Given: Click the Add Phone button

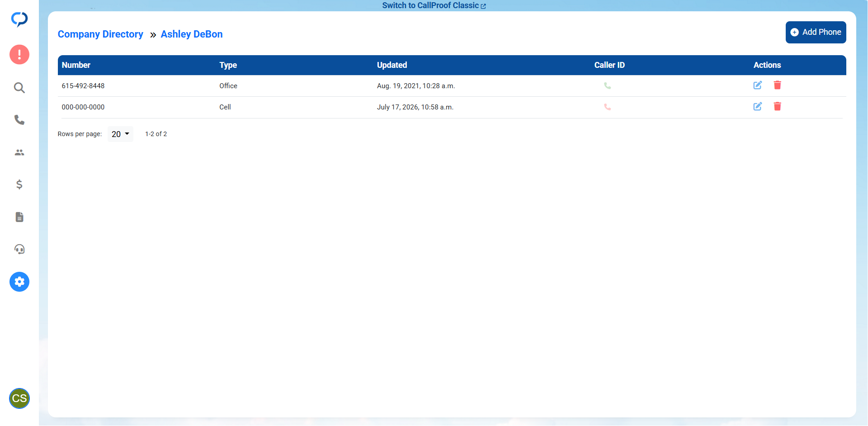Looking at the screenshot, I should (x=816, y=32).
